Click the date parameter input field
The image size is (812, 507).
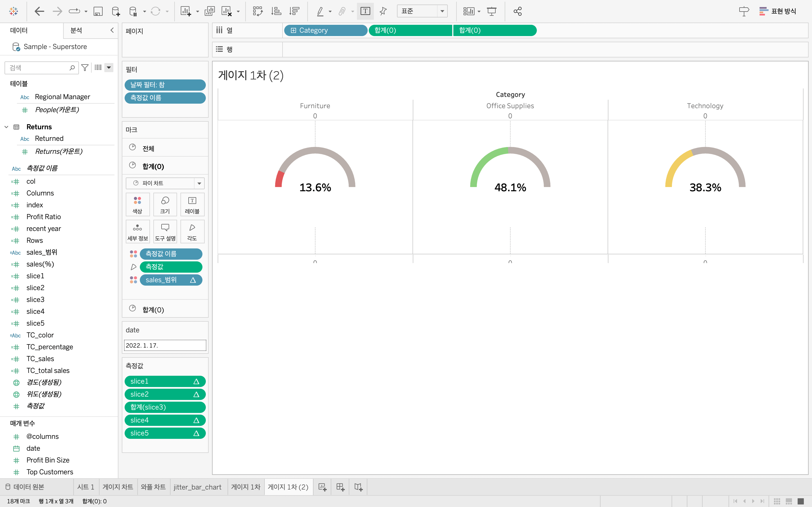click(x=165, y=345)
